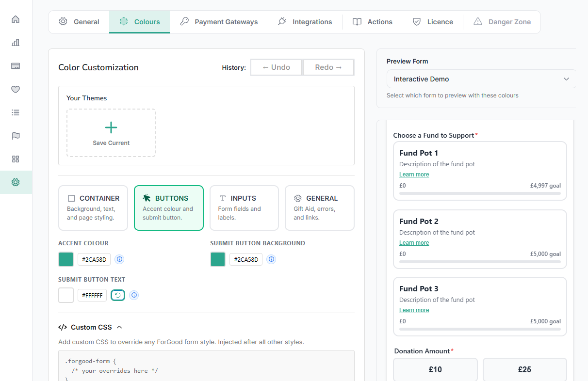Click Learn more under Fund Pot 1
This screenshot has width=588, height=381.
[x=414, y=175]
